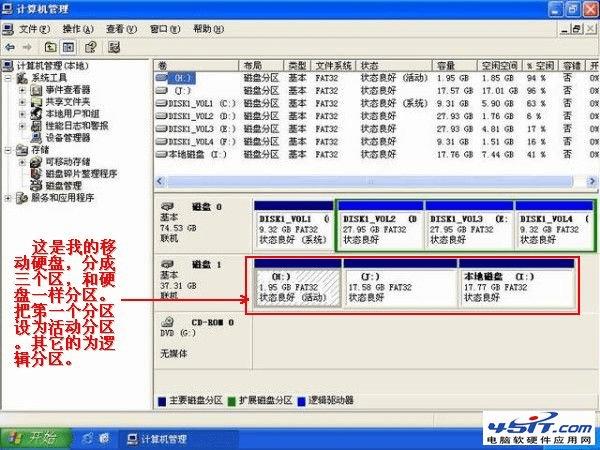
Task: Select DISK1_VOL2 (D:) row in list
Action: pyautogui.click(x=377, y=116)
